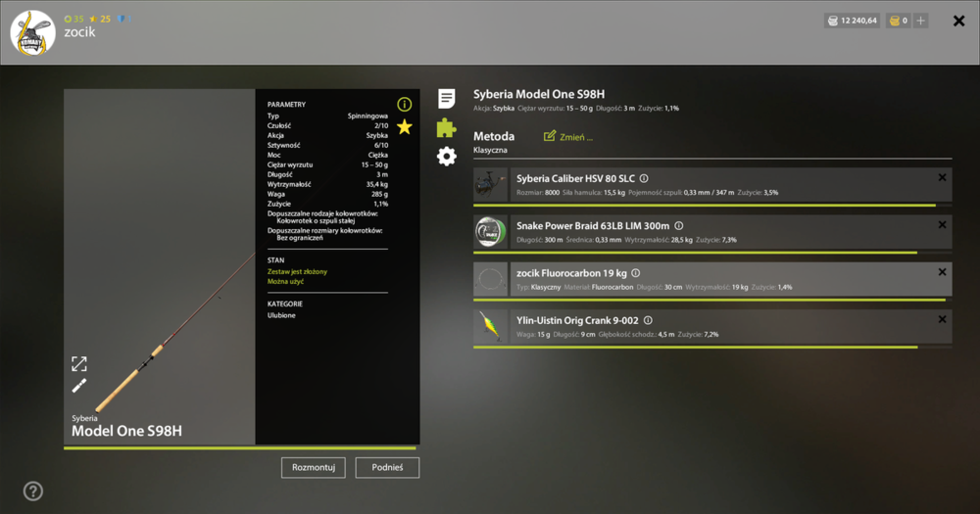Remove the Ylin-Uistin Orig Crank lure
Image resolution: width=980 pixels, height=514 pixels.
coord(942,320)
